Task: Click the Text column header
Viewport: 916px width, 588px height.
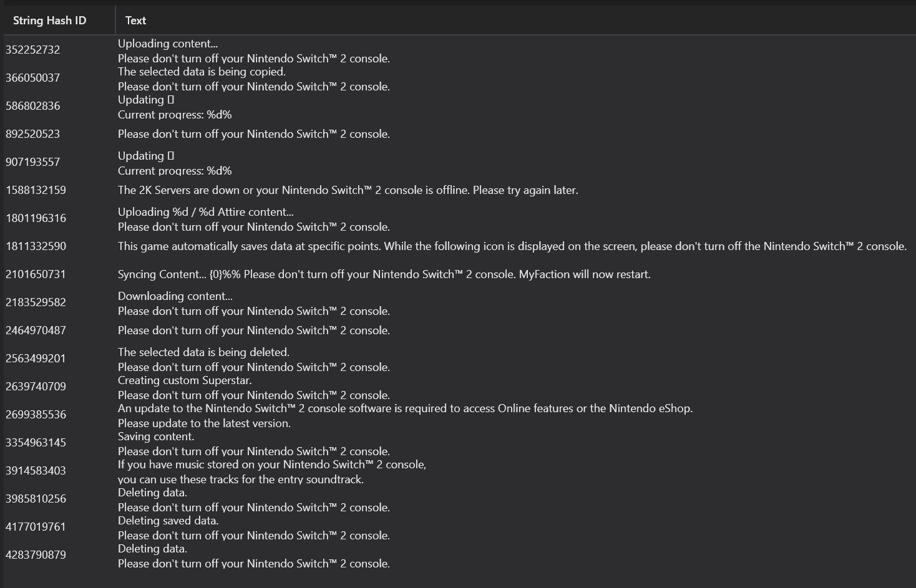Action: (135, 21)
